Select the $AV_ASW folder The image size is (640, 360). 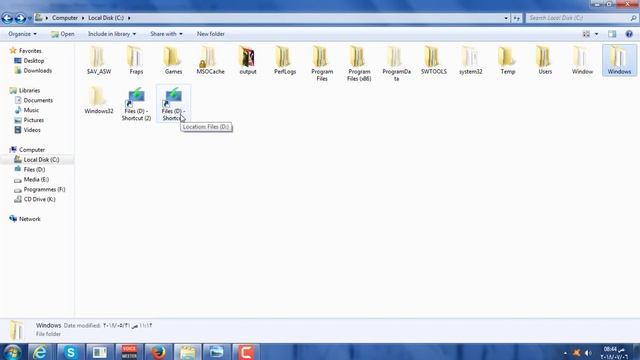pyautogui.click(x=99, y=60)
